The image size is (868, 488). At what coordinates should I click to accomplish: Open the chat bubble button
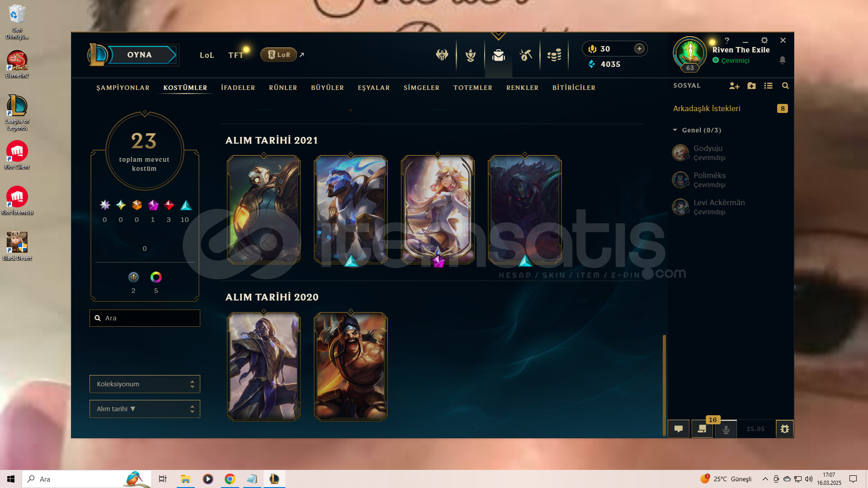point(679,429)
